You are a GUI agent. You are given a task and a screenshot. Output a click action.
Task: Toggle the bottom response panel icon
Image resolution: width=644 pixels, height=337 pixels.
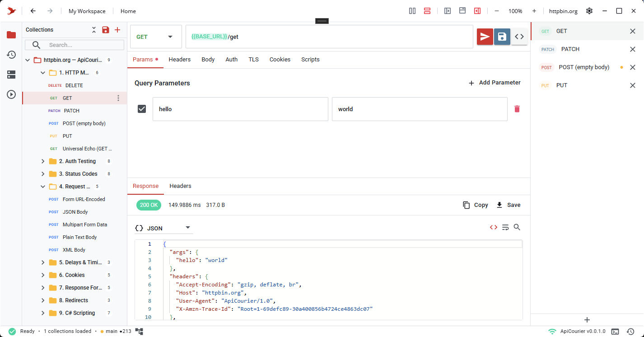coord(462,10)
